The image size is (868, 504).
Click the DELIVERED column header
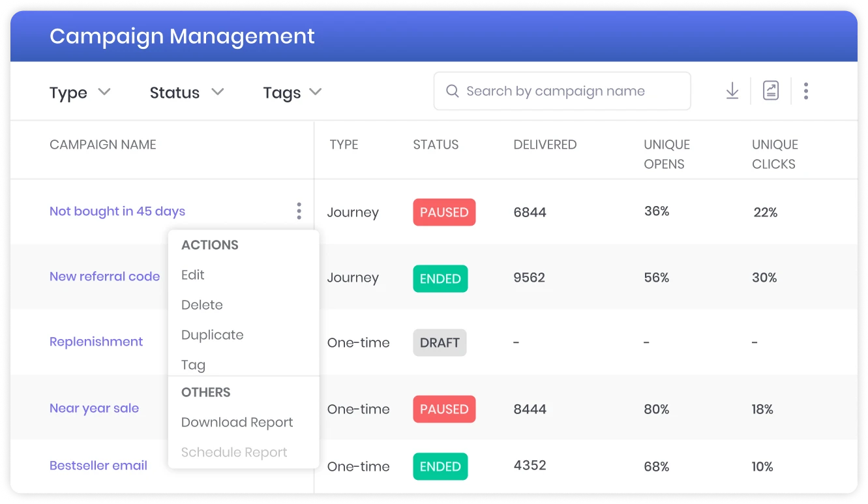[545, 145]
